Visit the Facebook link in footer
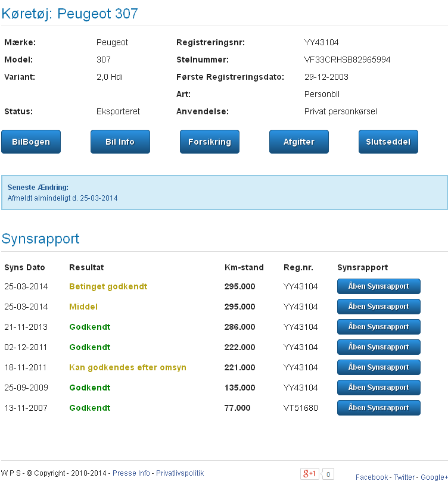The height and width of the screenshot is (484, 448). tap(371, 477)
